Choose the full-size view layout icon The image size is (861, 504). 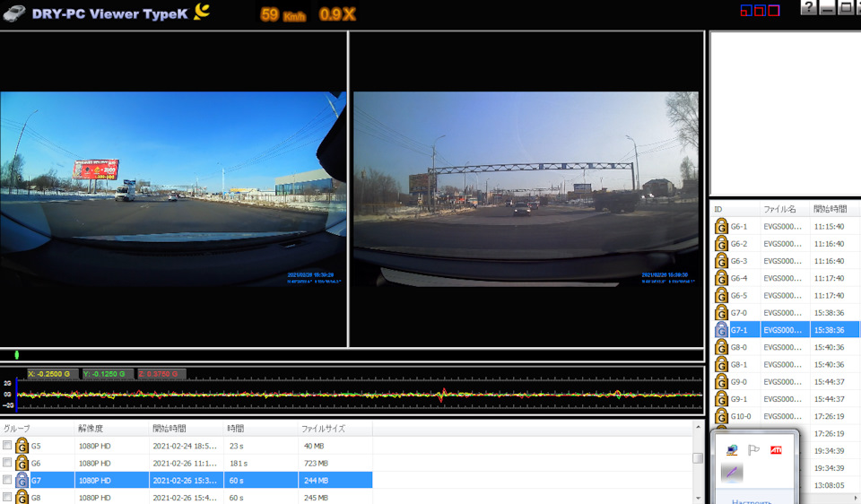click(x=774, y=11)
